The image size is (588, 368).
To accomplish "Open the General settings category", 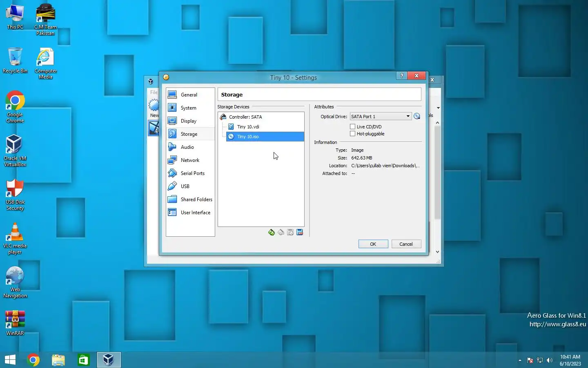I will (x=190, y=94).
